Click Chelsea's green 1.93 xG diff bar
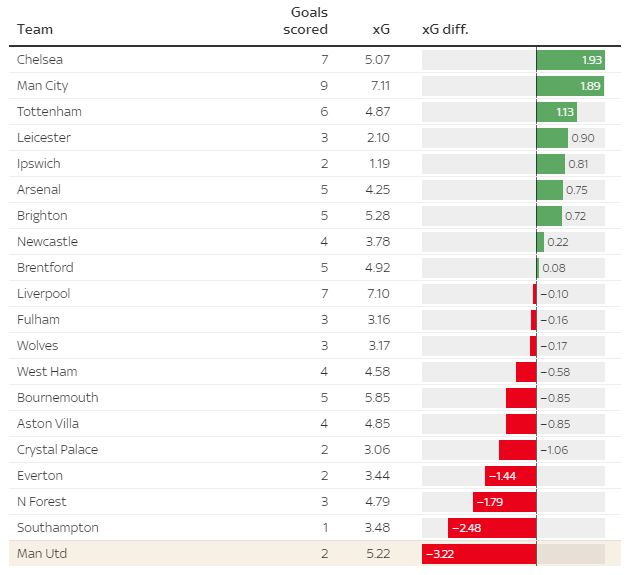 click(x=570, y=60)
